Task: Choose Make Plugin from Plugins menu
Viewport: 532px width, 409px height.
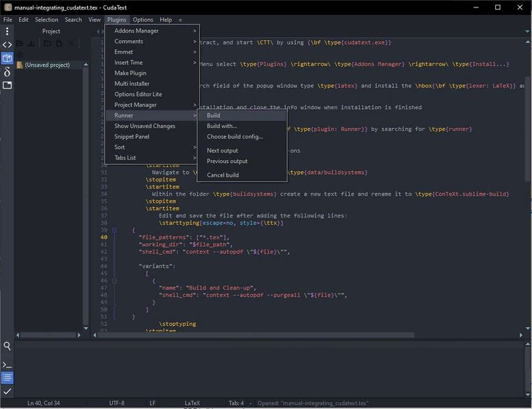Action: click(x=152, y=73)
